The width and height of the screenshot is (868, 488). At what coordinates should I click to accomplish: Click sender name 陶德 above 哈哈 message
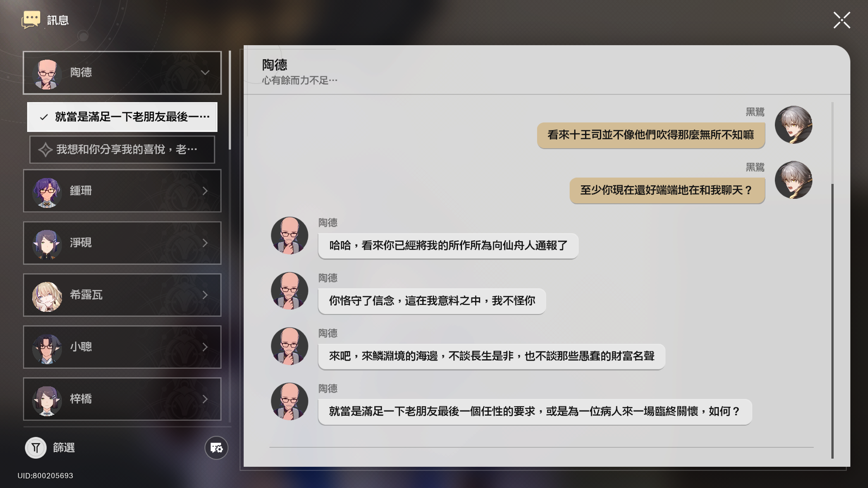(x=328, y=223)
